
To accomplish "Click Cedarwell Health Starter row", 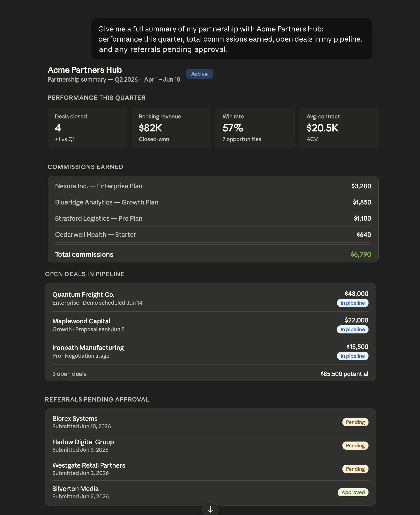I will coord(213,235).
